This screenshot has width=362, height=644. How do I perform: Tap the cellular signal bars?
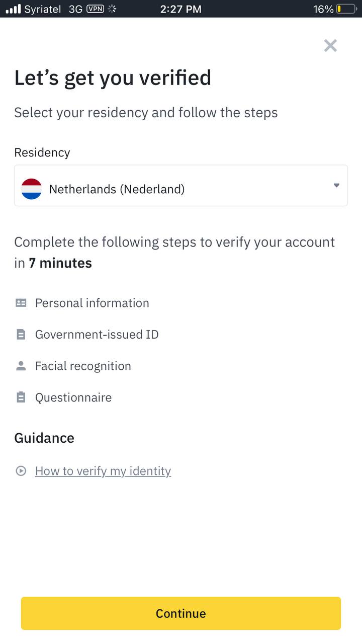pos(14,9)
